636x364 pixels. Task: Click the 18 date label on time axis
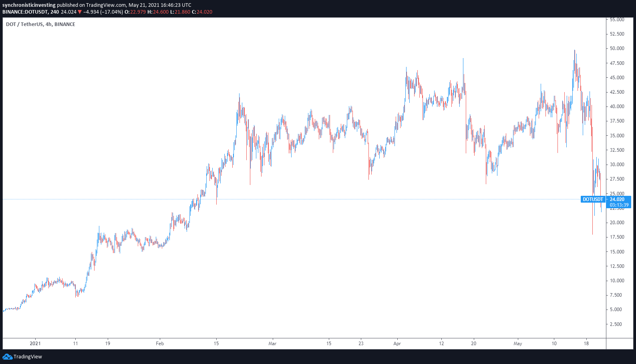coord(586,344)
